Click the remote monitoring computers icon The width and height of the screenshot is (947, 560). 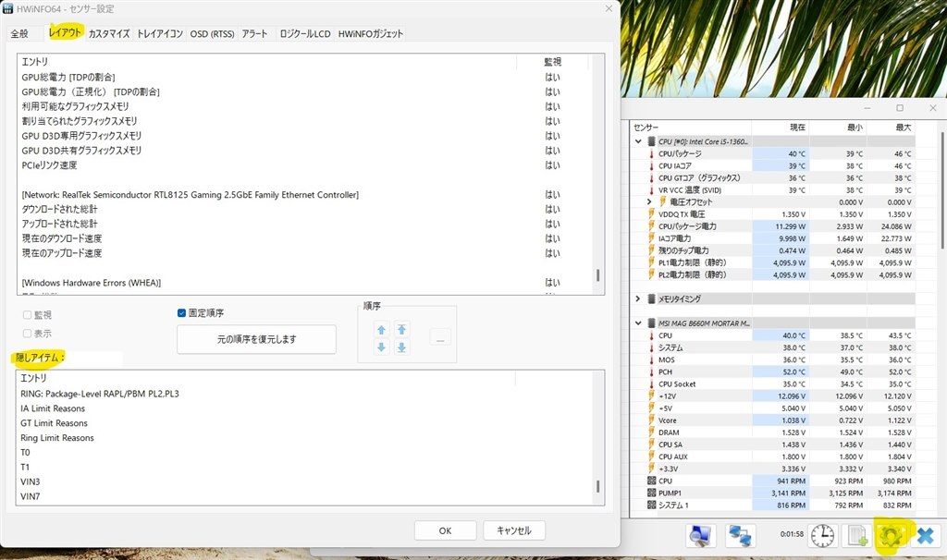(739, 535)
